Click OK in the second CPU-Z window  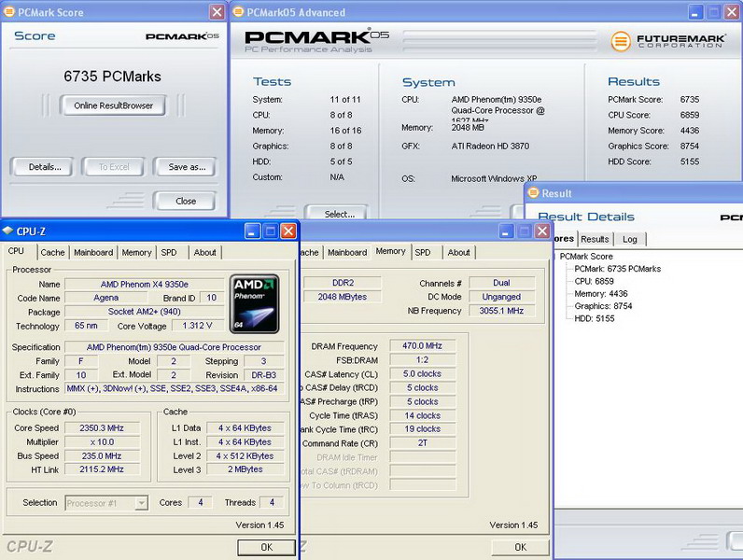click(520, 547)
